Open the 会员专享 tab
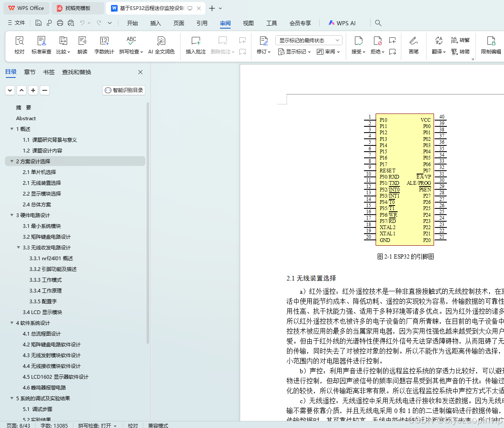The image size is (504, 428). pos(300,23)
